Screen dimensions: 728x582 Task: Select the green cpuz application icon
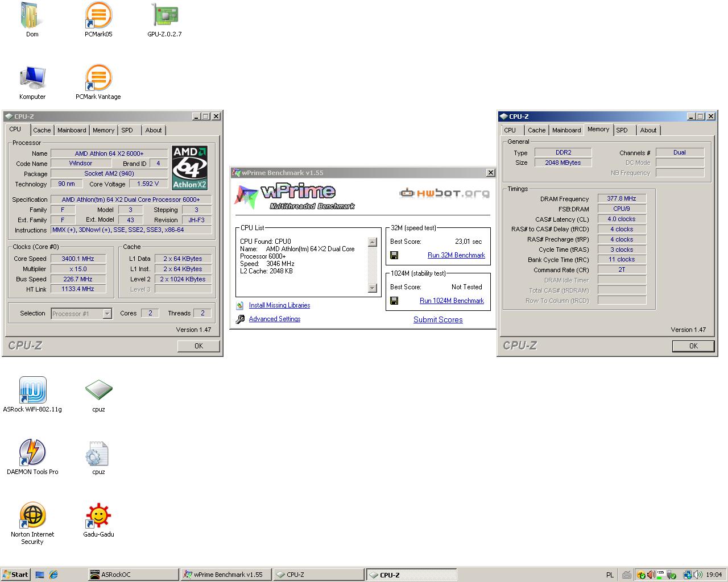(x=98, y=390)
